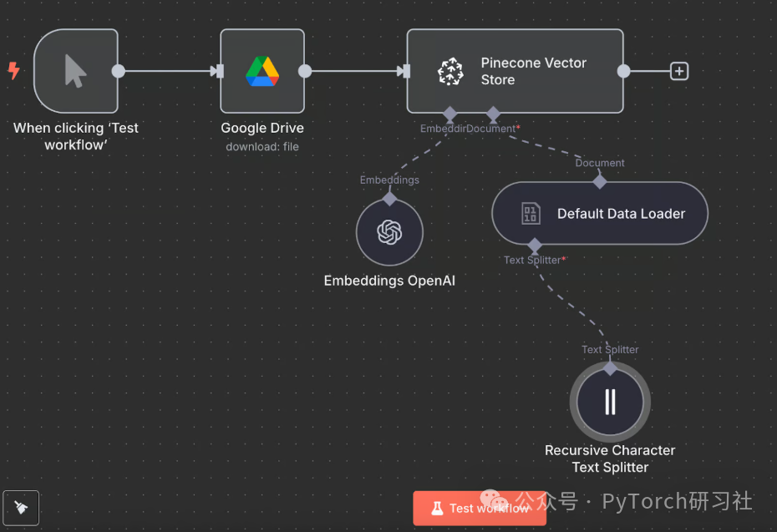Viewport: 777px width, 532px height.
Task: Click the 'download: file' subtitle
Action: click(x=262, y=147)
